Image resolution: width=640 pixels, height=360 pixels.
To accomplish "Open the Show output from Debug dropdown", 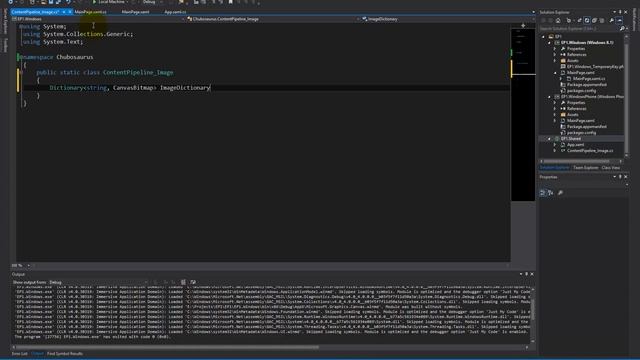I will coord(98,282).
